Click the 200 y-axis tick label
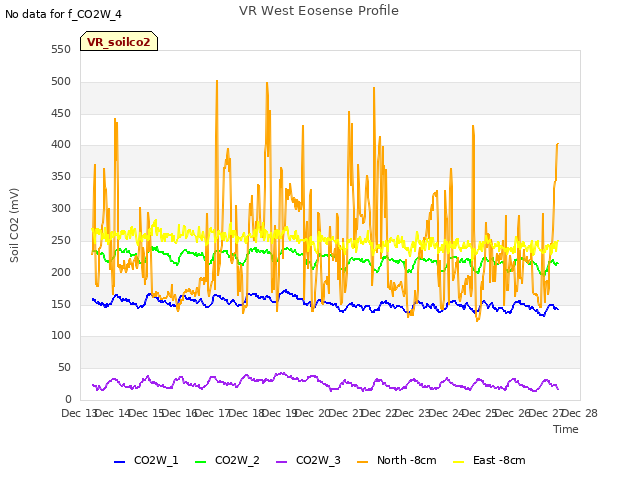Viewport: 640px width, 480px height. pos(61,272)
